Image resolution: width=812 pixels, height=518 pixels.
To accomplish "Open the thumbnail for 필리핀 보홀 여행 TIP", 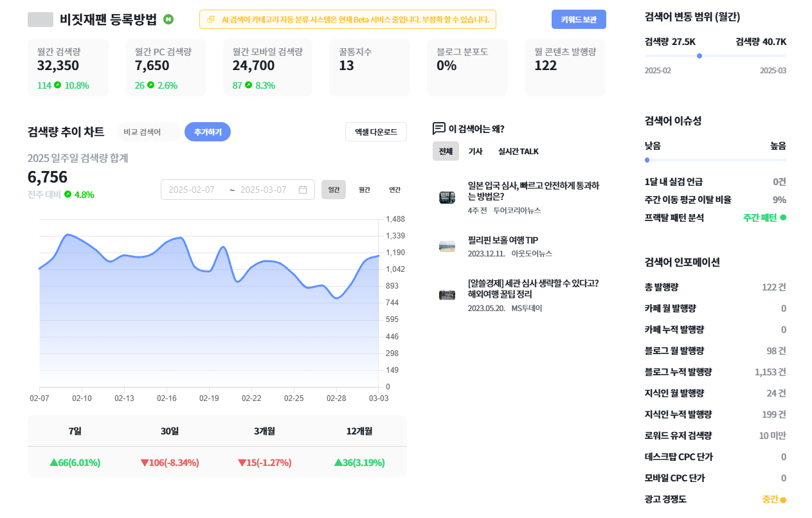I will click(x=447, y=247).
